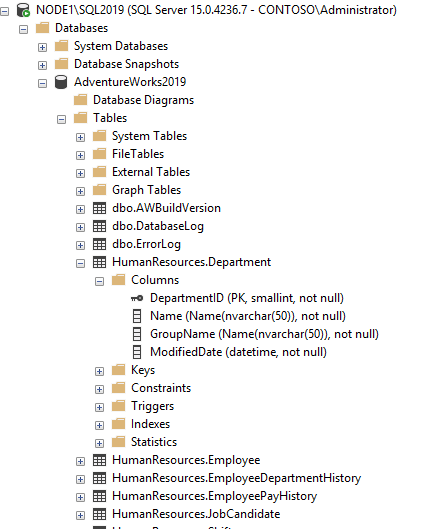The image size is (435, 529).
Task: Expand the System Databases node
Action: pos(42,48)
